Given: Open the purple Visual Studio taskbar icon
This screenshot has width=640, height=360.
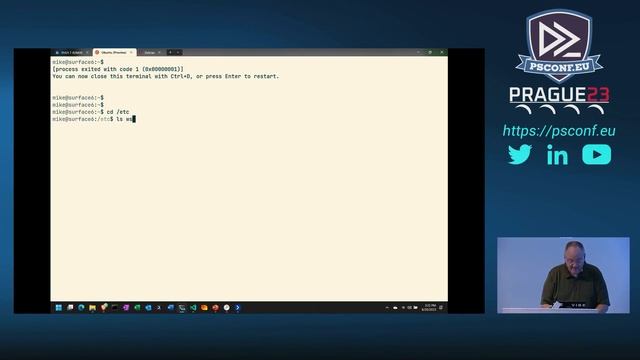Looking at the screenshot, I should (x=126, y=308).
